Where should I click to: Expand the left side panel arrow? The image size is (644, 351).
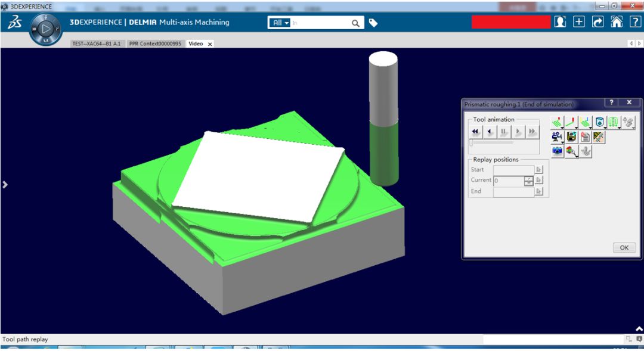coord(5,185)
